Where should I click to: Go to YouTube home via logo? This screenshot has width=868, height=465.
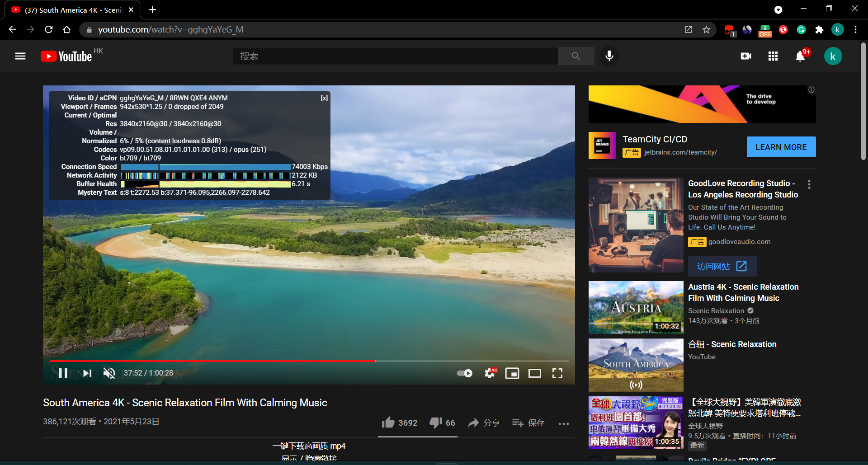click(66, 56)
